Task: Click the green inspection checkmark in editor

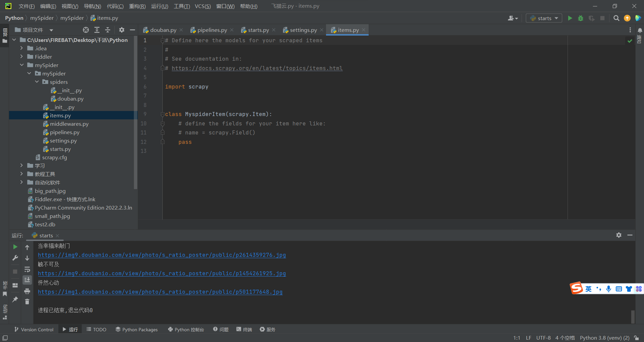Action: [630, 41]
